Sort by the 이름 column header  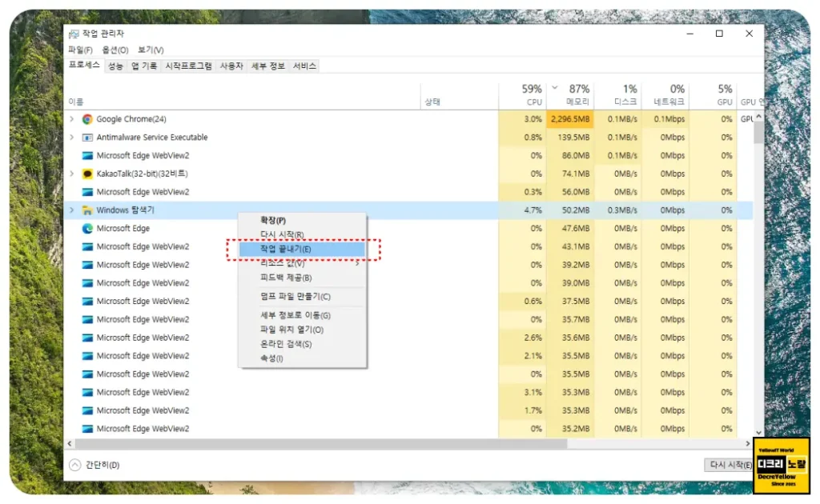[x=243, y=96]
